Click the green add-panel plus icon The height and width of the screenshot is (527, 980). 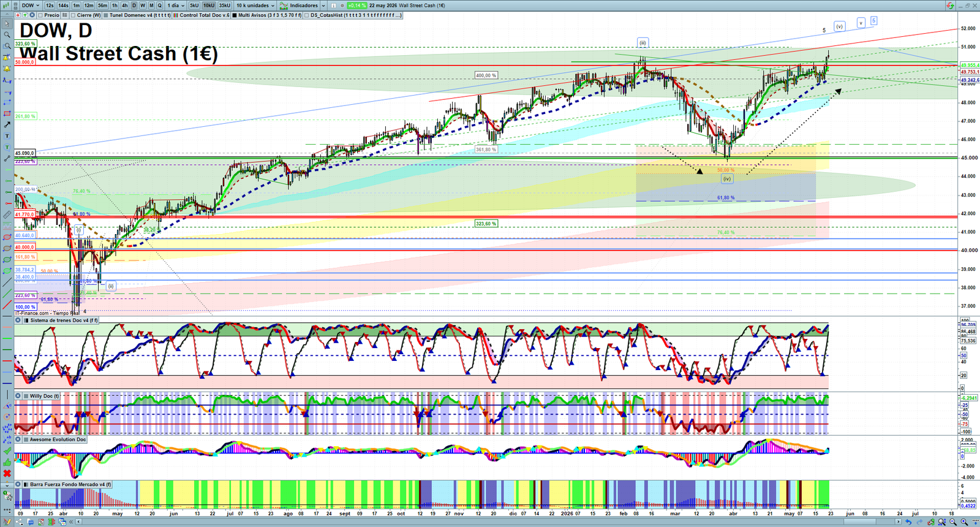coord(25,15)
